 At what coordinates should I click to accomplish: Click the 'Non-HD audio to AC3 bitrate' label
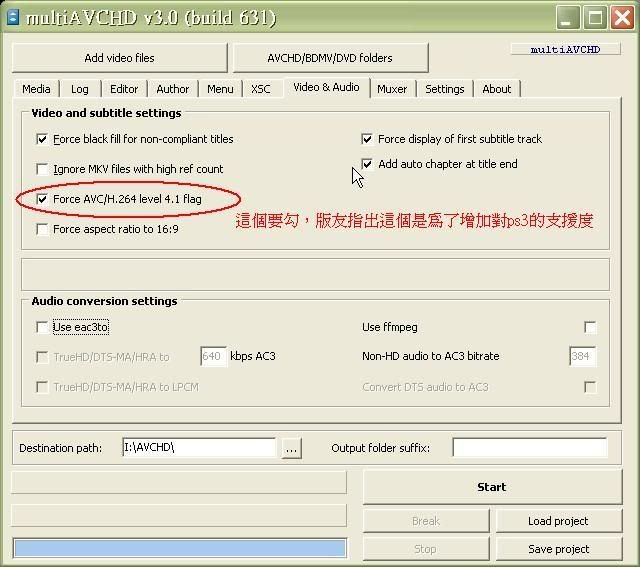[x=431, y=356]
